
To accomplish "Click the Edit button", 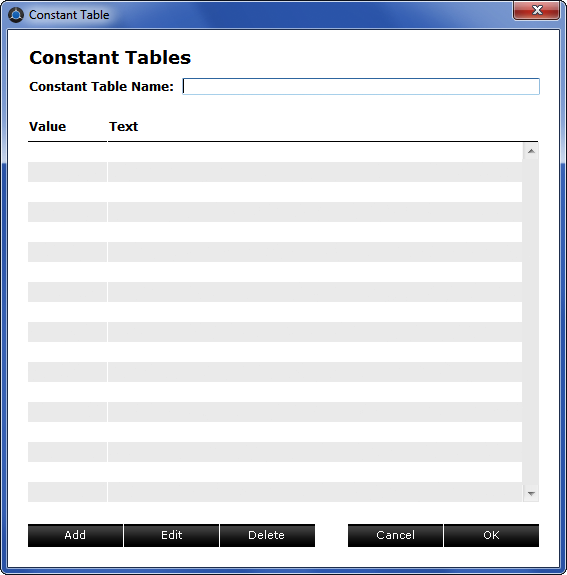I will click(171, 535).
